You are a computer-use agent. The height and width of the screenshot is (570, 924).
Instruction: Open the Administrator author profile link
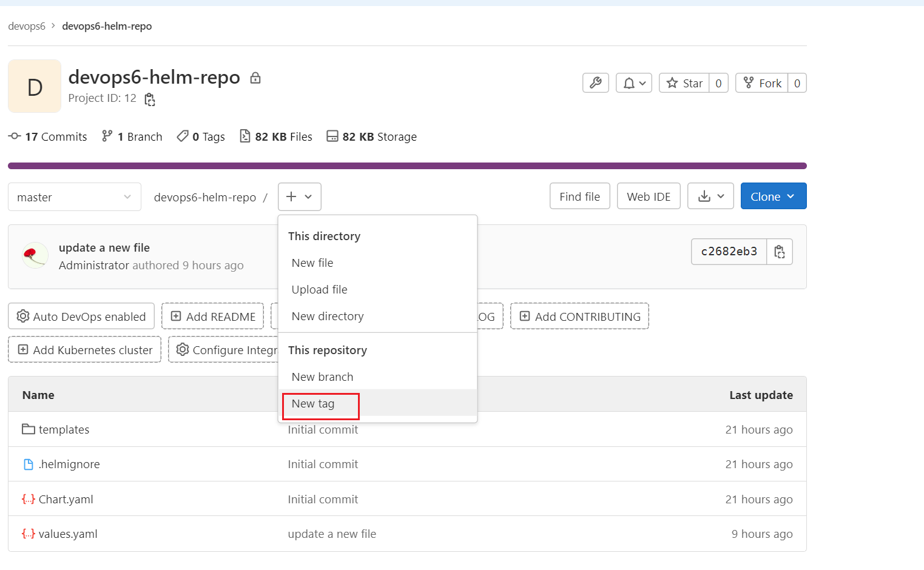click(x=94, y=265)
